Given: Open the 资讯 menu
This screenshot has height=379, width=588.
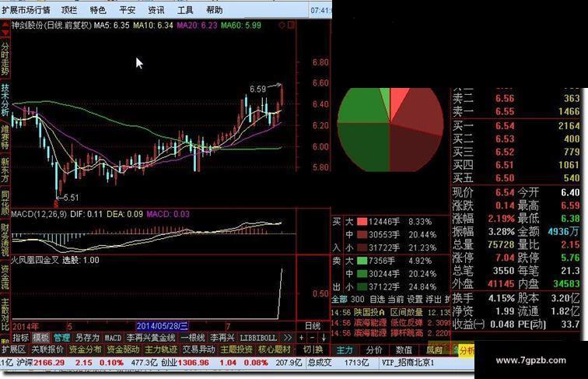Looking at the screenshot, I should [156, 10].
